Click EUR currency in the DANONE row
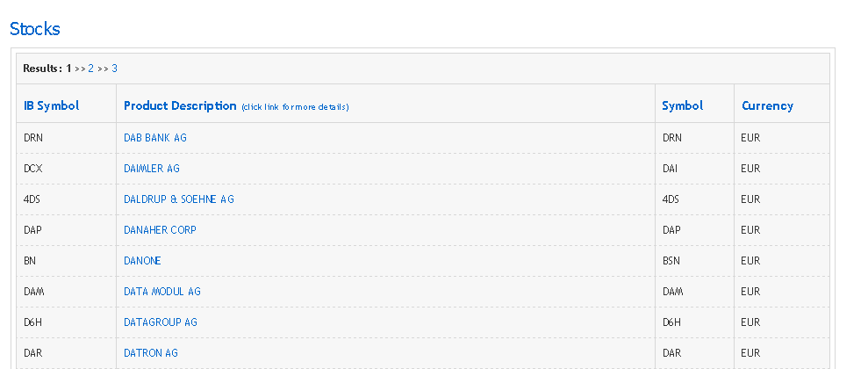Viewport: 868px width, 369px height. (750, 261)
